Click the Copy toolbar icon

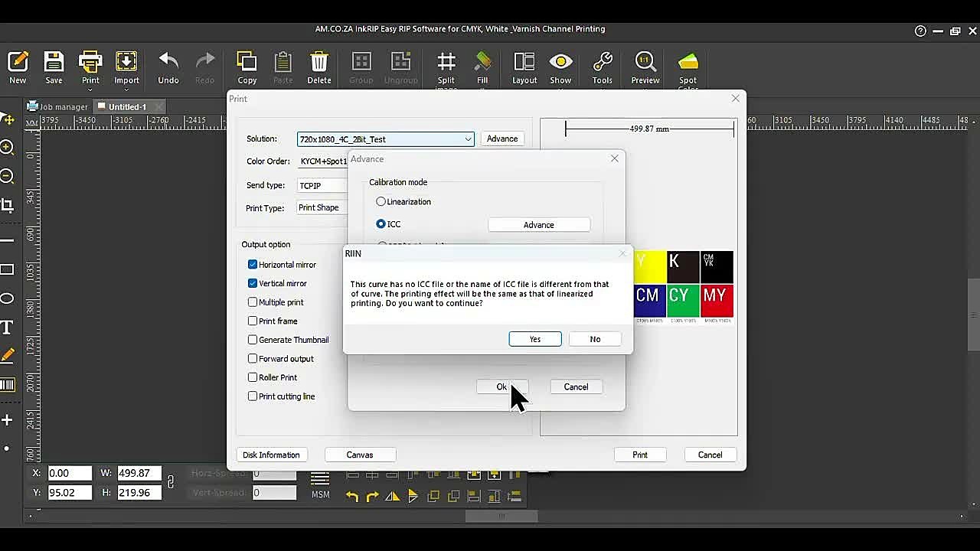click(247, 67)
